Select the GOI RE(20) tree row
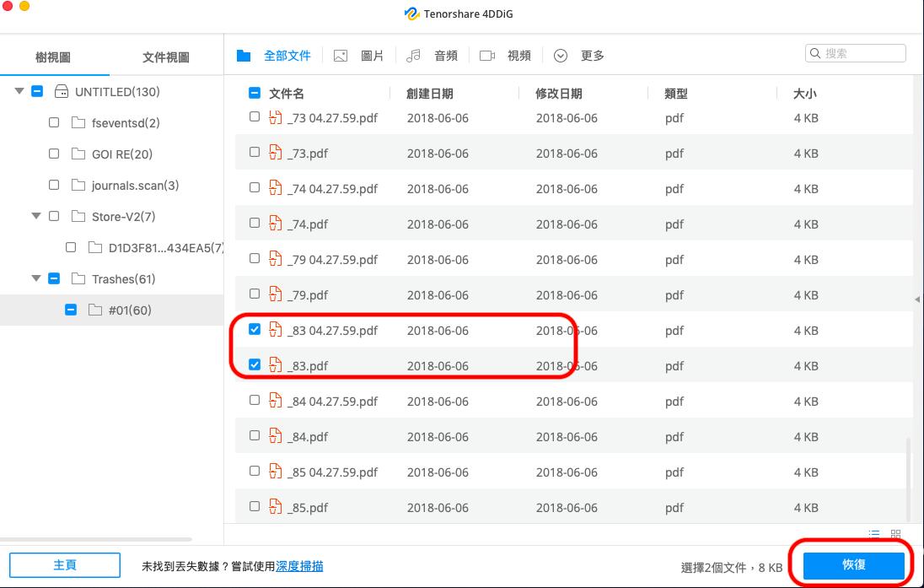Viewport: 924px width, 588px height. click(112, 154)
